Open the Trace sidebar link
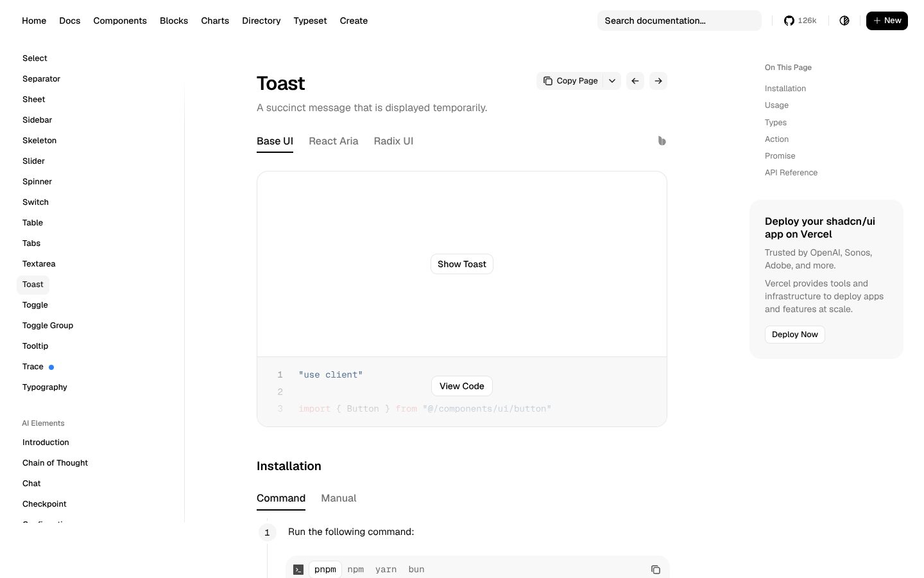This screenshot has height=578, width=924. point(33,367)
